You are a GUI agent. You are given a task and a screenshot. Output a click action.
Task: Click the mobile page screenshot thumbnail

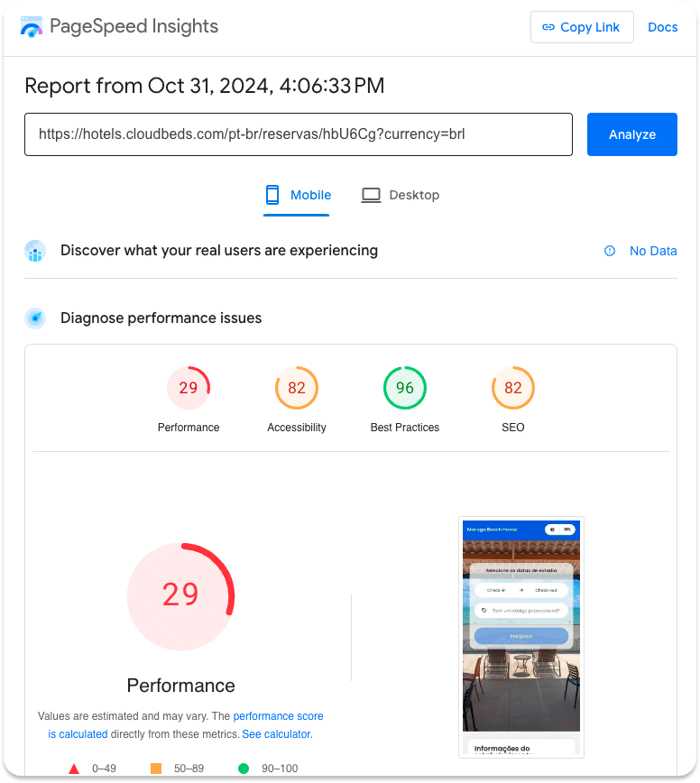(x=521, y=637)
